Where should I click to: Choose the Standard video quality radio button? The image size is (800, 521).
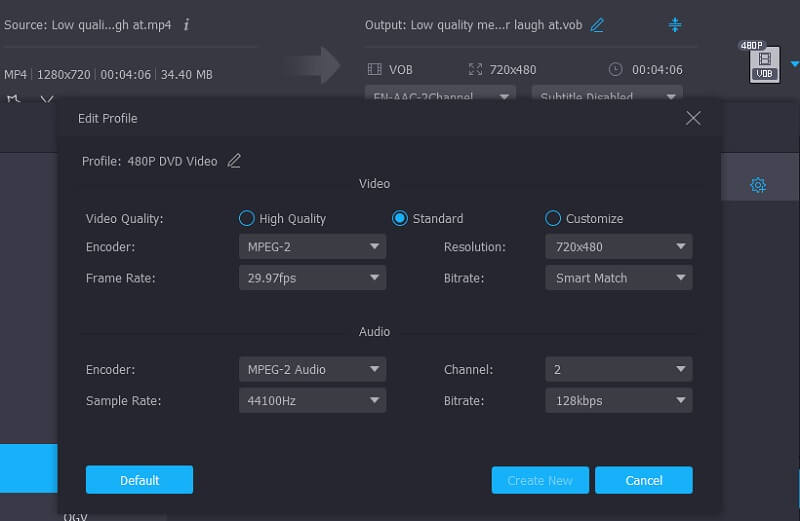point(400,218)
